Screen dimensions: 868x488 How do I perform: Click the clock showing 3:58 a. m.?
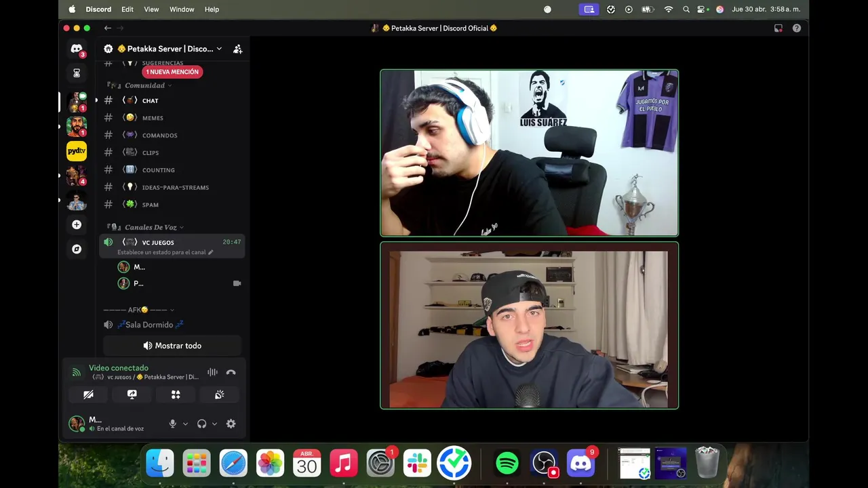coord(766,9)
